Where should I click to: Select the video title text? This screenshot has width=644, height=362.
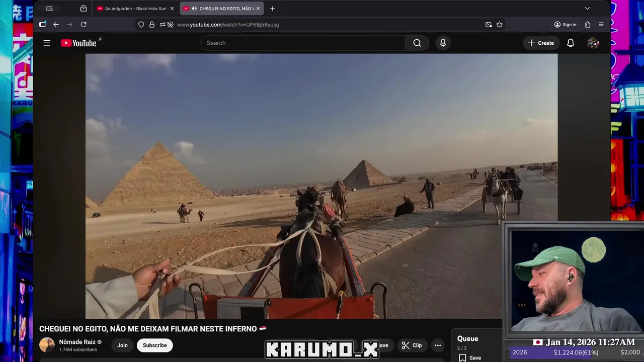(x=153, y=329)
